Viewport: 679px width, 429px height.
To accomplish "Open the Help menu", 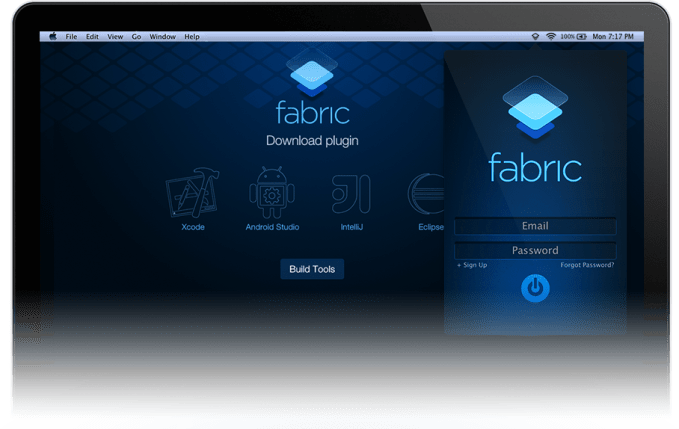I will (x=192, y=37).
